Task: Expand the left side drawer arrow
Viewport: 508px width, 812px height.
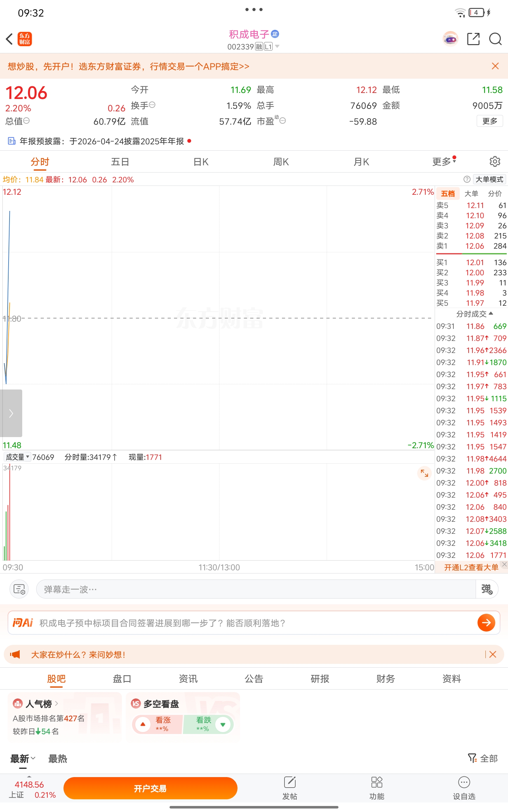Action: tap(11, 413)
